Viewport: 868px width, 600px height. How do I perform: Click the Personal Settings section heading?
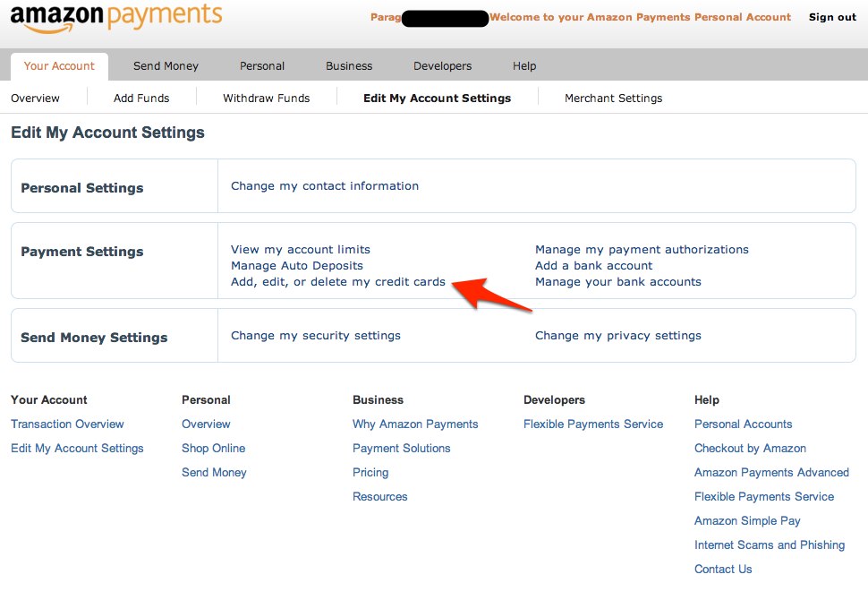(x=82, y=188)
